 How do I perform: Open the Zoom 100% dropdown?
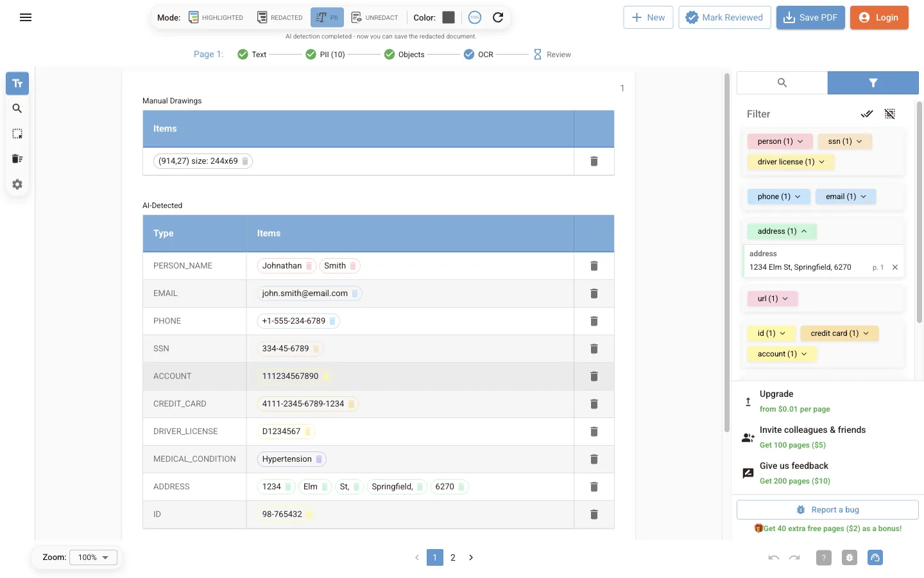pyautogui.click(x=94, y=557)
